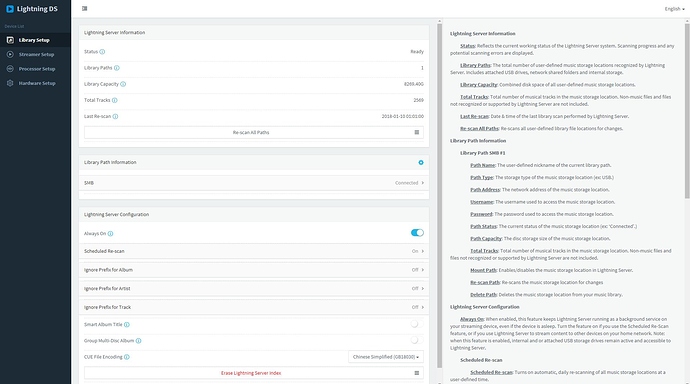
Task: Turn off the Always On switch
Action: coord(417,233)
